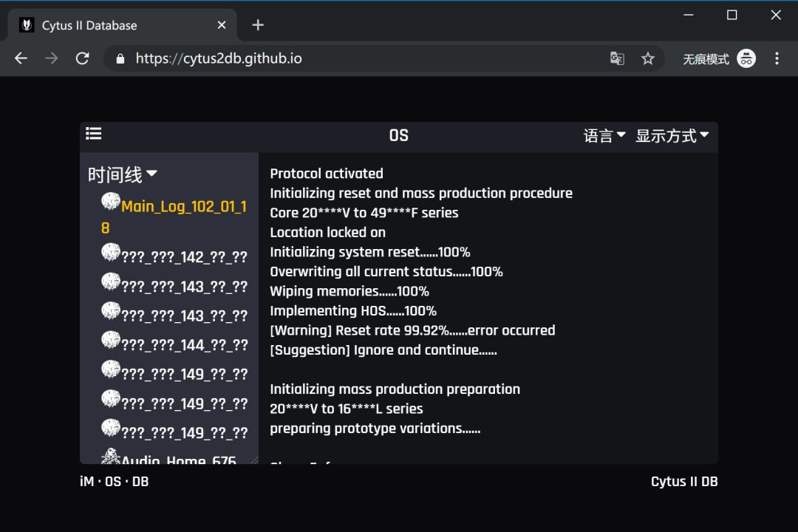
Task: Open a new browser tab
Action: [x=258, y=25]
